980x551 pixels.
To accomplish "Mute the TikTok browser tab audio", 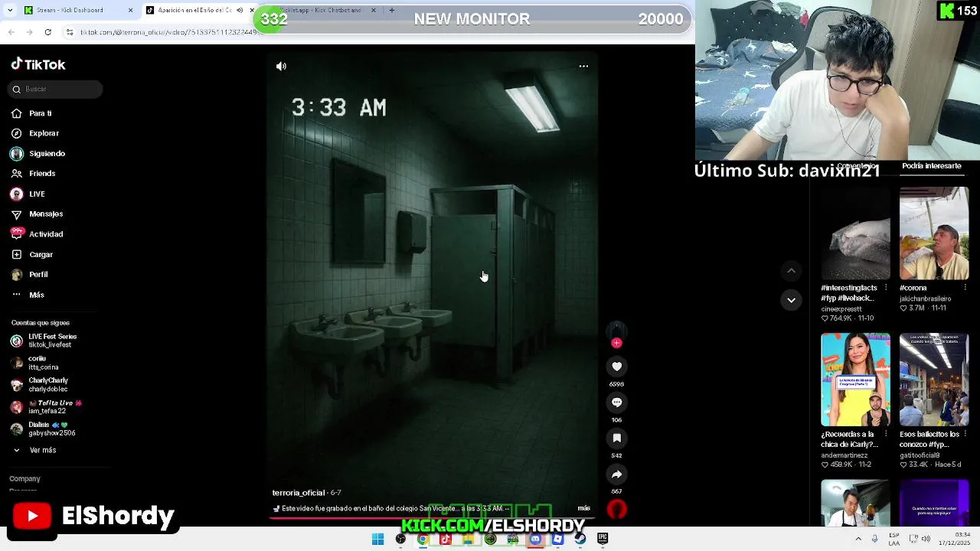I will [x=240, y=10].
